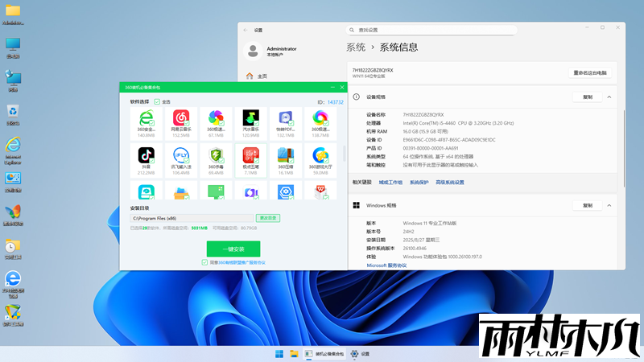Collapse the 设备规格 section chevron
This screenshot has height=362, width=644.
pyautogui.click(x=609, y=97)
